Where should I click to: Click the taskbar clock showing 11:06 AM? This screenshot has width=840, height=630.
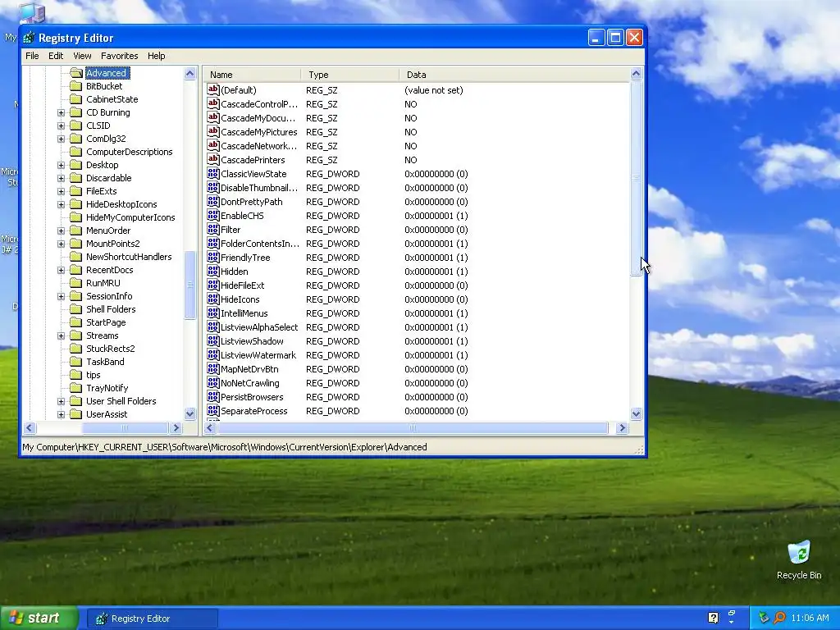point(810,618)
